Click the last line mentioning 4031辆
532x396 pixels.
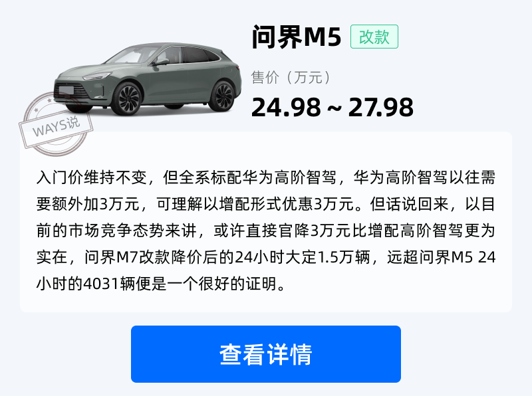(x=161, y=283)
